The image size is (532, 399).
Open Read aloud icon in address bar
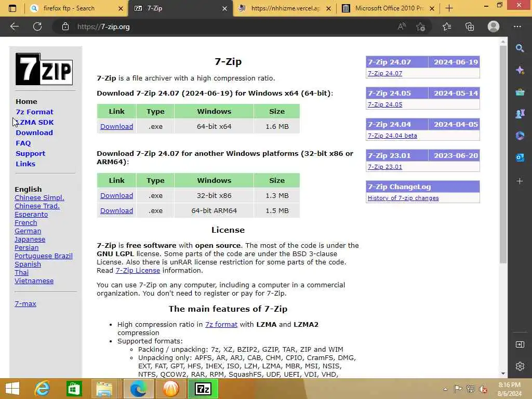(x=402, y=26)
